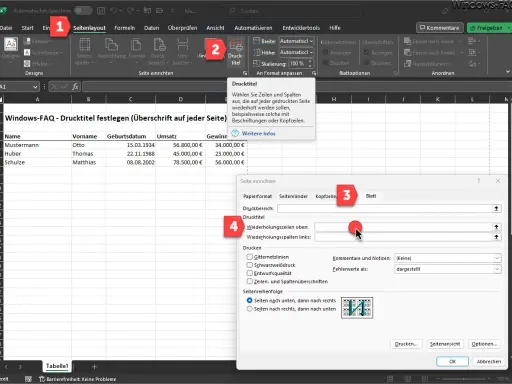The height and width of the screenshot is (384, 512).
Task: Click the macro recording icon in status bar
Action: tap(28, 379)
